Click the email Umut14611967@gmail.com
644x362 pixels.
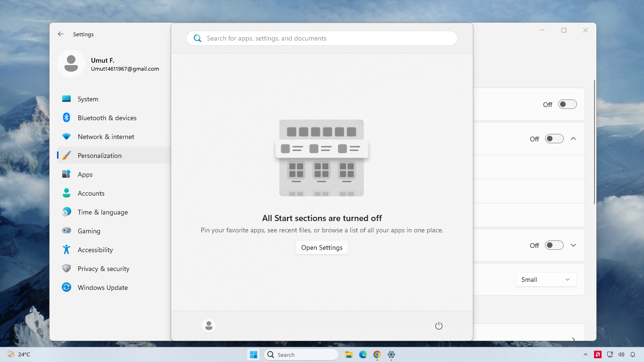[125, 69]
